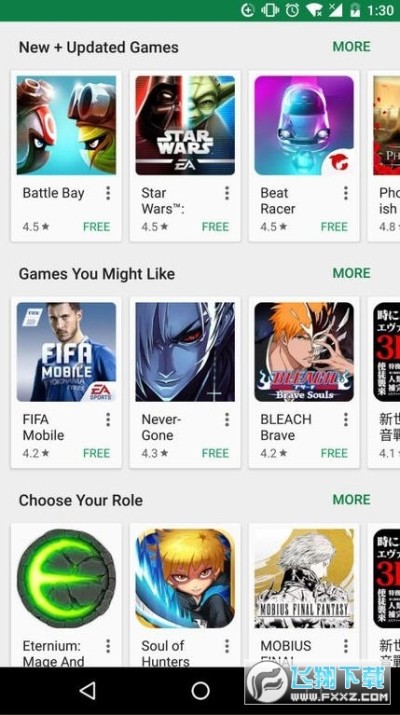This screenshot has height=715, width=400.
Task: Open three-dot menu on Star Wars card
Action: pyautogui.click(x=227, y=193)
